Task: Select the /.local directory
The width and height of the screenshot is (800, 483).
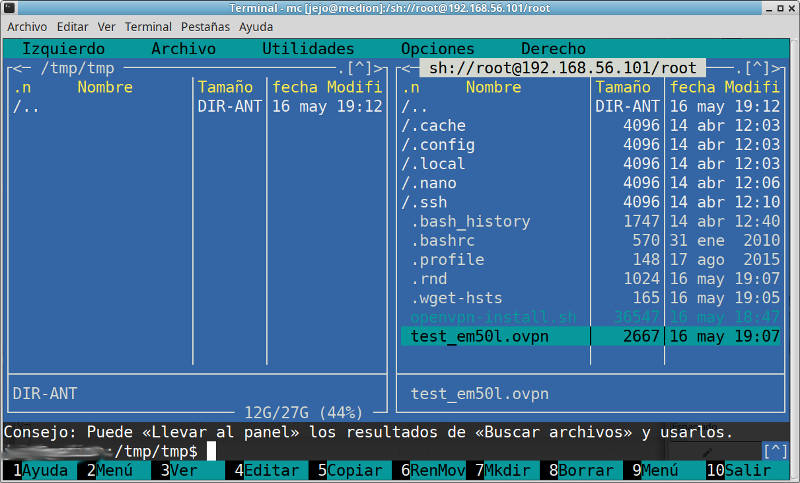Action: click(x=591, y=164)
